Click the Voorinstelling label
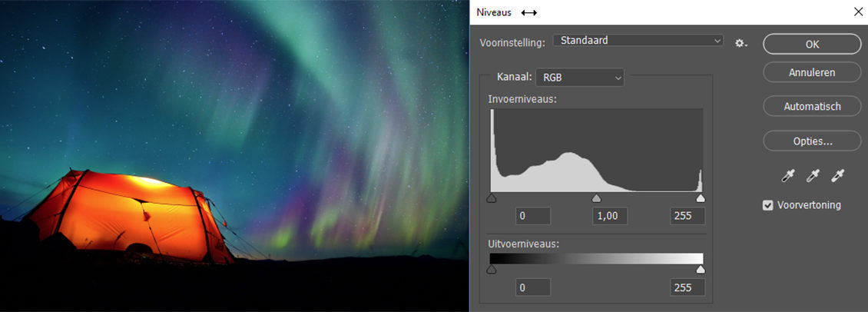The image size is (868, 312). tap(512, 43)
